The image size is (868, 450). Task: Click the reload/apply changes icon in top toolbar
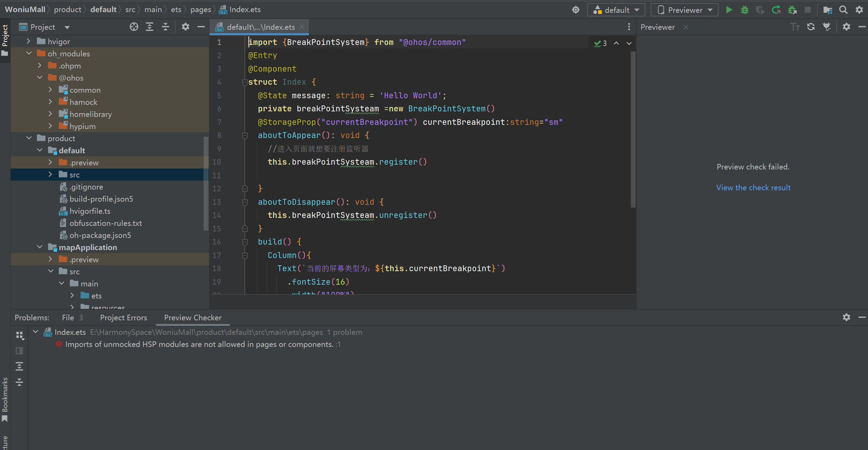click(776, 10)
